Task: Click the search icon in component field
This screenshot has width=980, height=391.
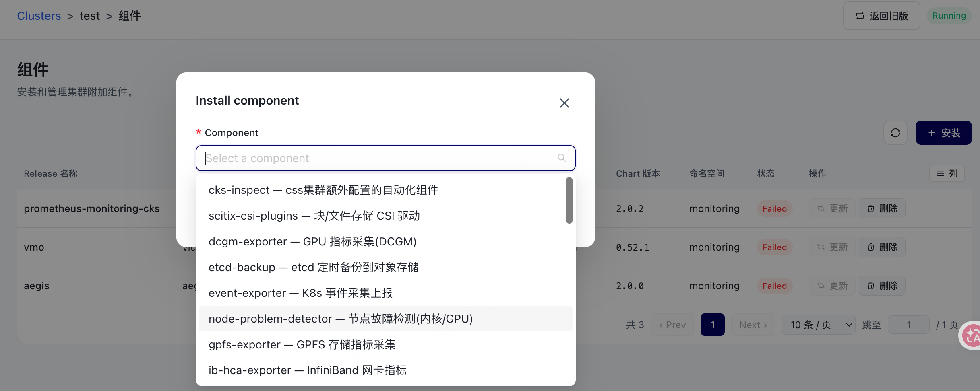Action: (562, 158)
